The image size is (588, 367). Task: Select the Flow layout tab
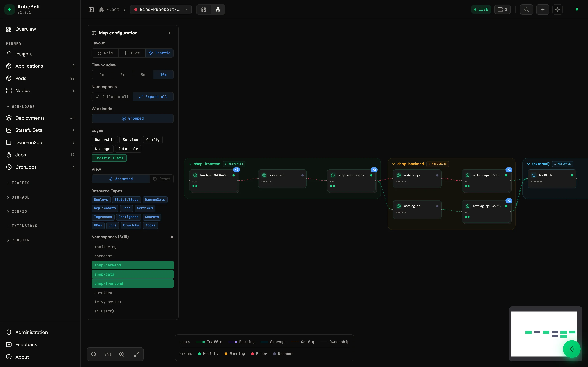(x=132, y=53)
